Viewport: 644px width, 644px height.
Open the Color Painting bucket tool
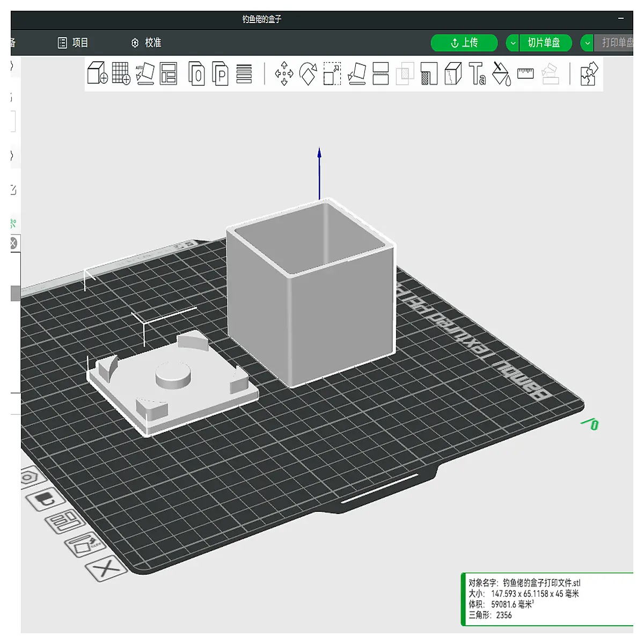click(501, 74)
